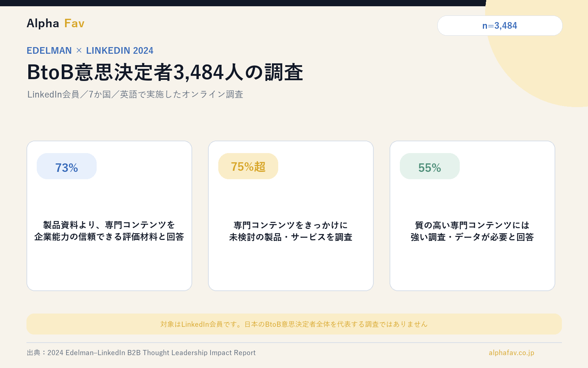588x368 pixels.
Task: Click the third white statistics card
Action: click(472, 216)
